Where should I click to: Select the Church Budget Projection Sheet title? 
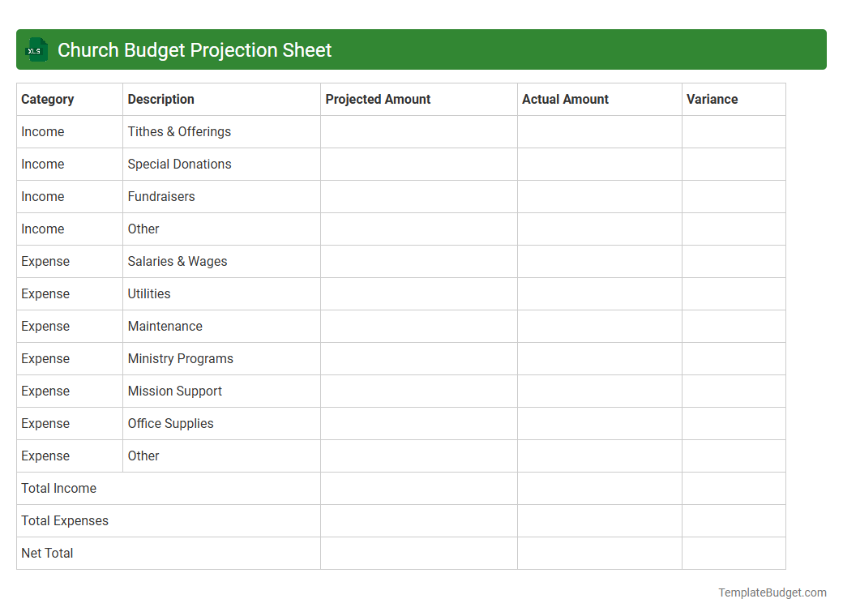pos(195,49)
